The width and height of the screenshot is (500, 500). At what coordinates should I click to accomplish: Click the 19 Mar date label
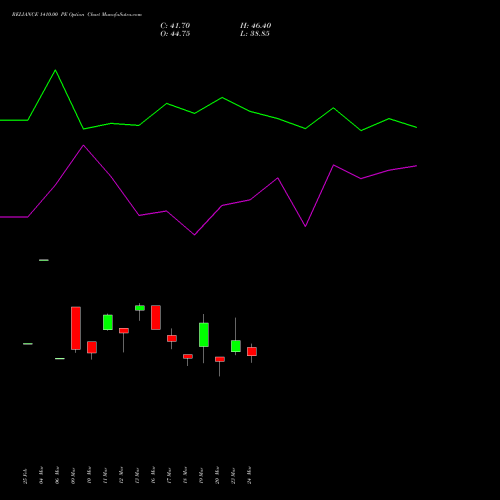(202, 476)
